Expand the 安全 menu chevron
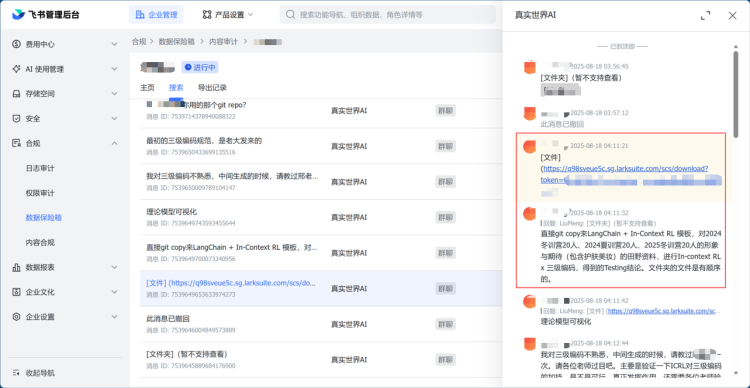 click(x=114, y=119)
